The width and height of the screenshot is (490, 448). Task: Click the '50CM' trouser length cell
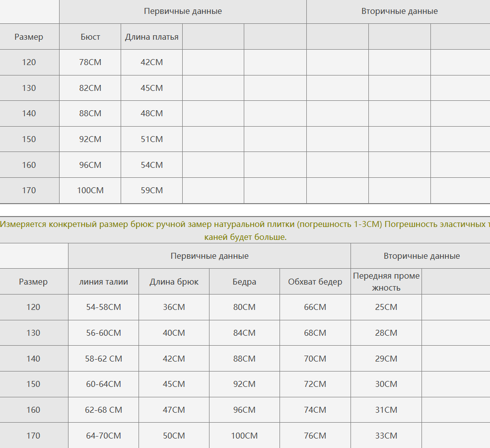pos(174,436)
